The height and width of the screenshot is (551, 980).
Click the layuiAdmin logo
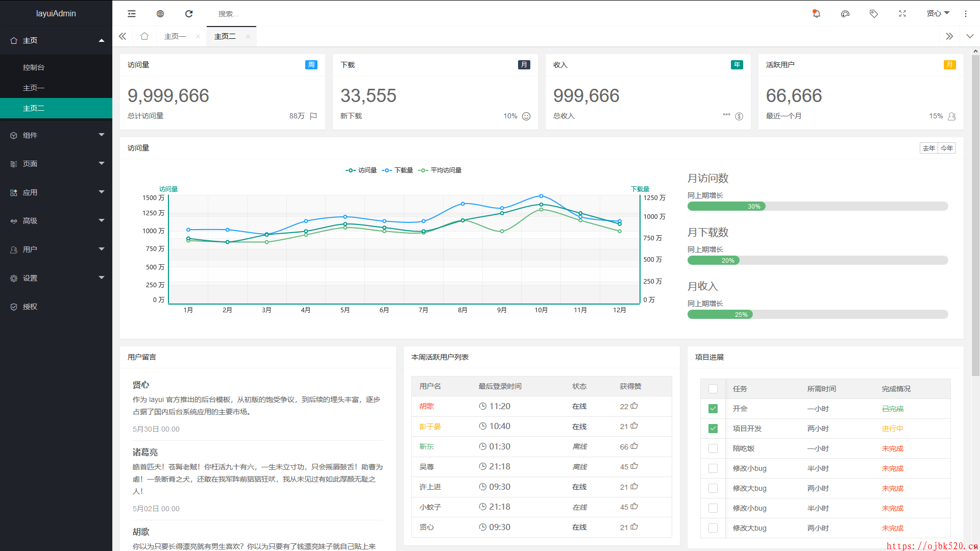[x=56, y=13]
